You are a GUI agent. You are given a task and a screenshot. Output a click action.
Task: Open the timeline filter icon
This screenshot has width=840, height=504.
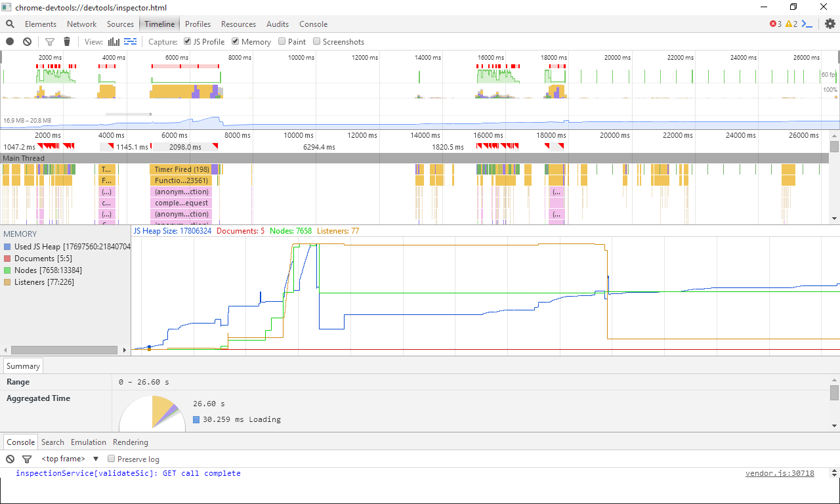tap(49, 41)
